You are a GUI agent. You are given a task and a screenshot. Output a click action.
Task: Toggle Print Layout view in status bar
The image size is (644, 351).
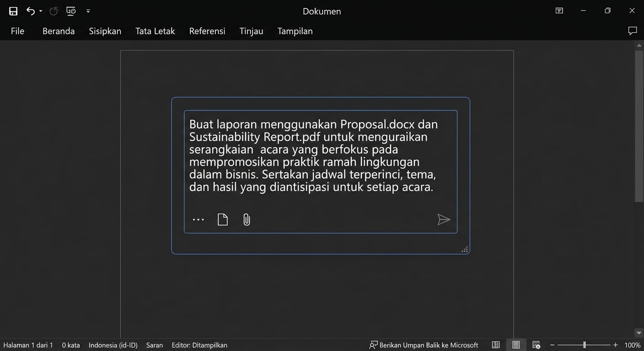point(516,345)
